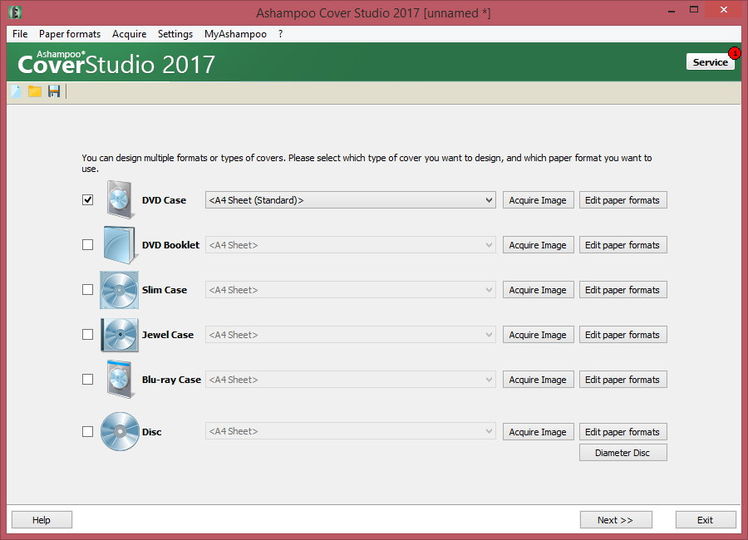This screenshot has height=540, width=748.
Task: Click Acquire Image for Jewel Case
Action: [538, 334]
